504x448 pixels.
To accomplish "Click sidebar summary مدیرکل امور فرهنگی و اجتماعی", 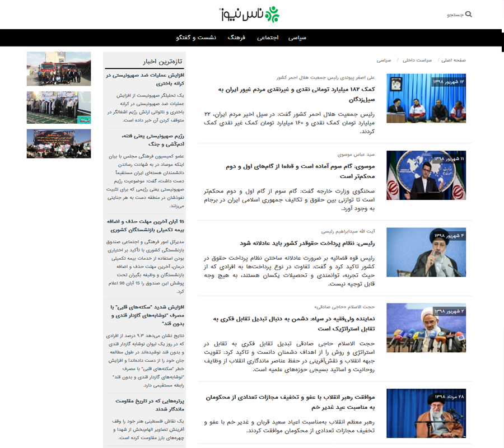I will 145,267.
